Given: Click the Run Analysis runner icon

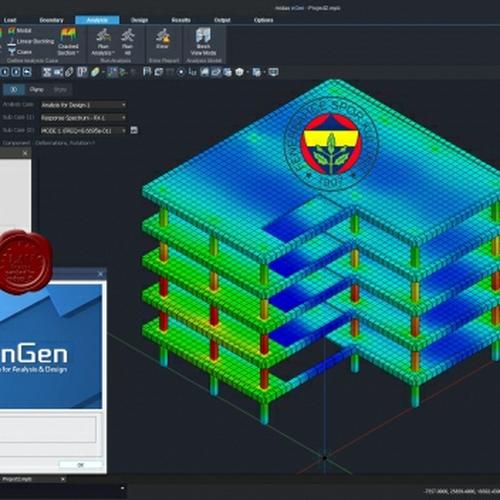Looking at the screenshot, I should point(103,35).
